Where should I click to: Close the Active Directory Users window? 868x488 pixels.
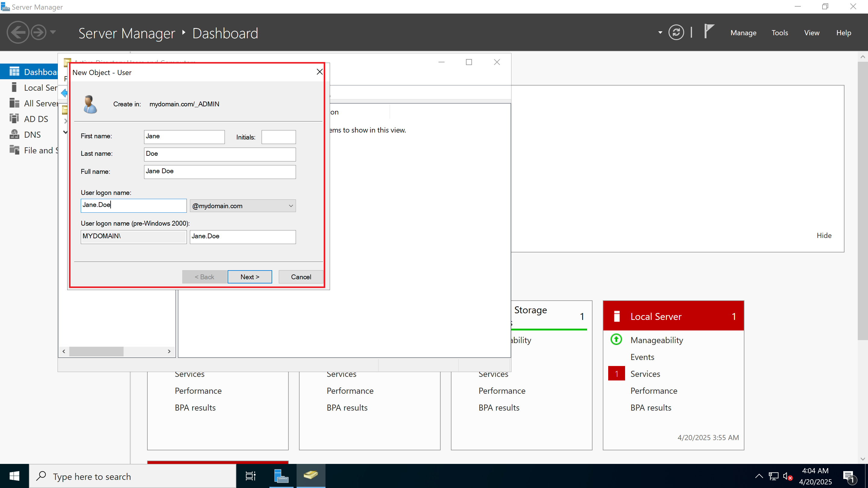(497, 62)
